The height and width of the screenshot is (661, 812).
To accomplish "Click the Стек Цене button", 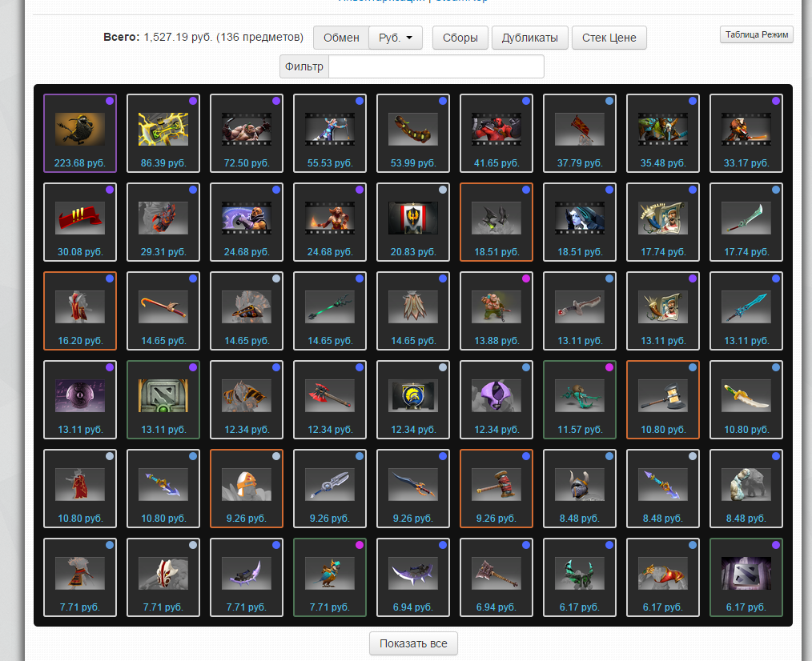I will tap(609, 38).
